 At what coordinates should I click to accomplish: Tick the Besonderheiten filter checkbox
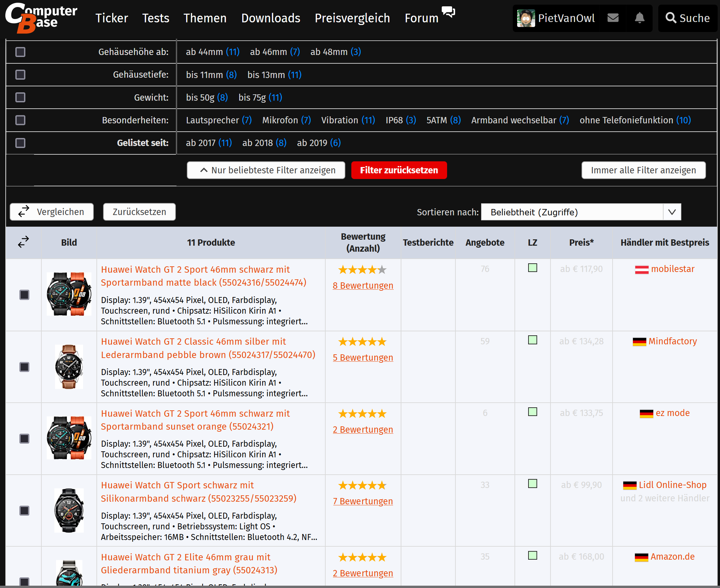[x=20, y=120]
